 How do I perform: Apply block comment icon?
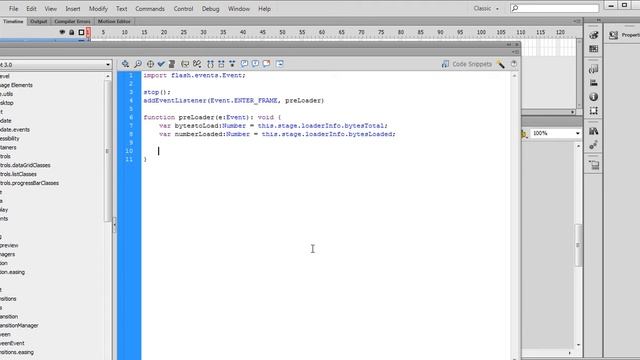click(x=244, y=64)
